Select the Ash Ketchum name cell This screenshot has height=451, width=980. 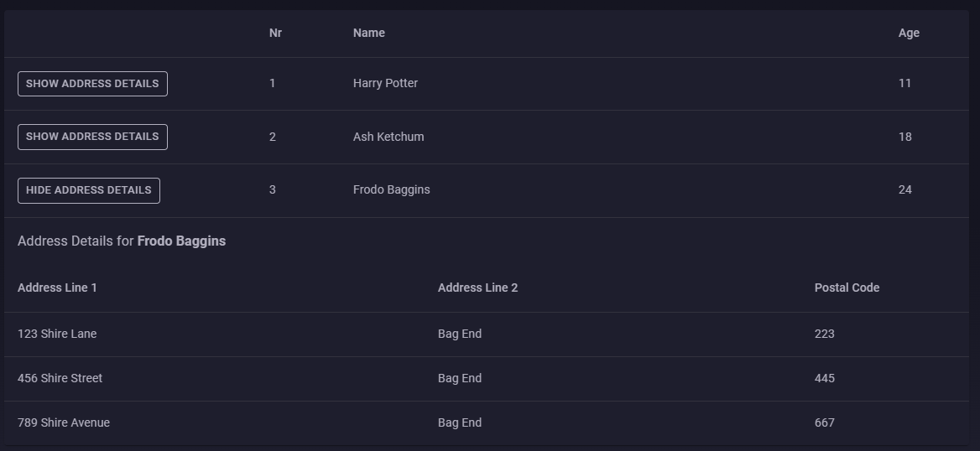(388, 137)
